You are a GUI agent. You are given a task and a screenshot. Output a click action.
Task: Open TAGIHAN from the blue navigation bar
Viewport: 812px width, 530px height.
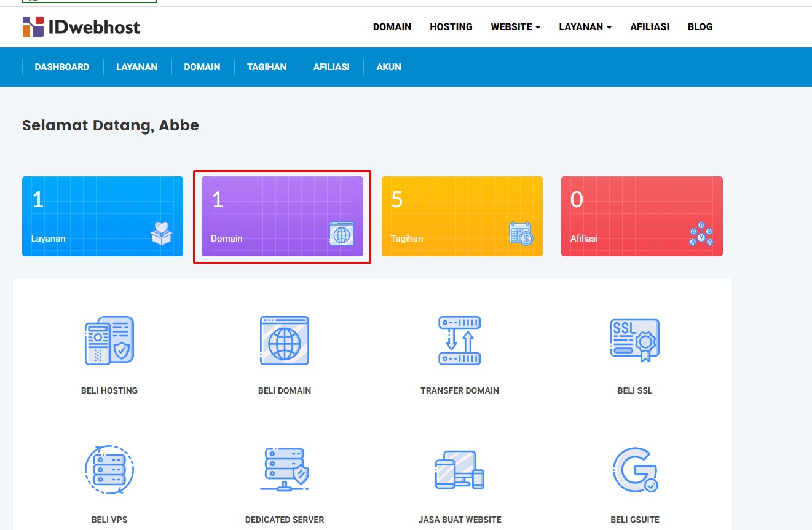266,66
